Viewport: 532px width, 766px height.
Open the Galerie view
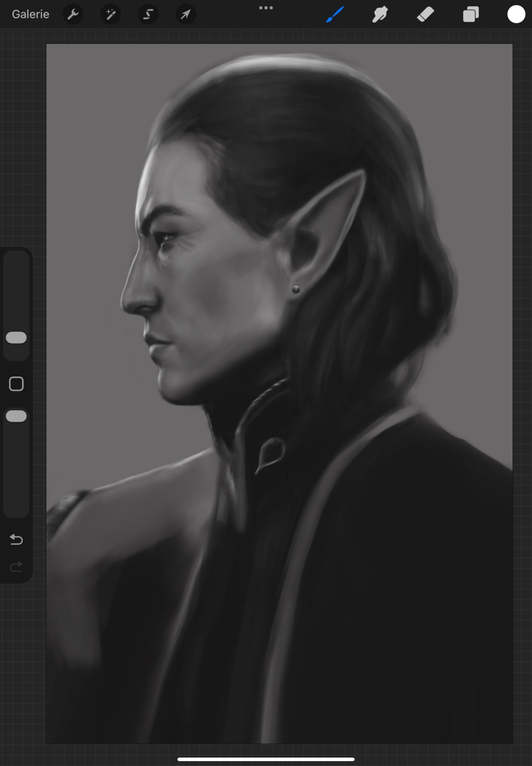pos(31,15)
